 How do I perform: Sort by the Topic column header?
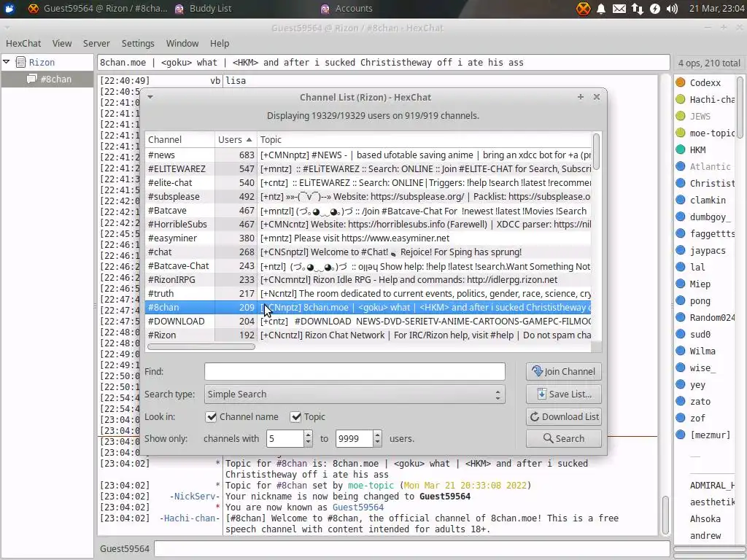(x=424, y=139)
